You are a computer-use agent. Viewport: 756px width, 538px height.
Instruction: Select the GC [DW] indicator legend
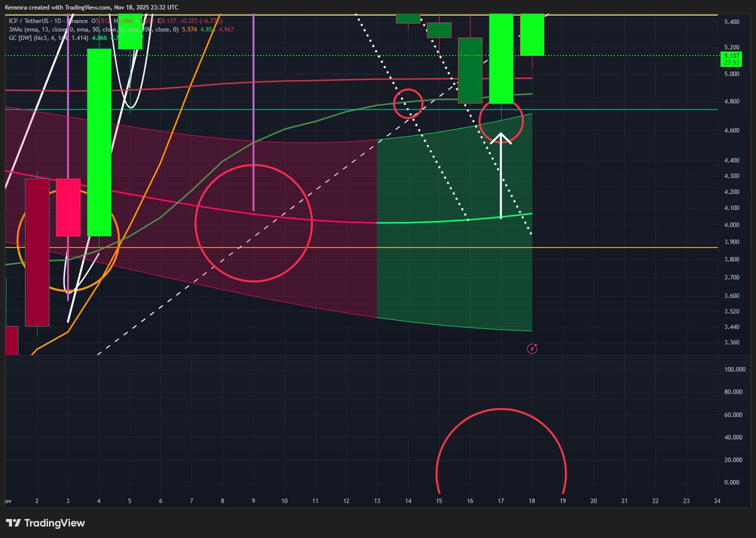[48, 37]
